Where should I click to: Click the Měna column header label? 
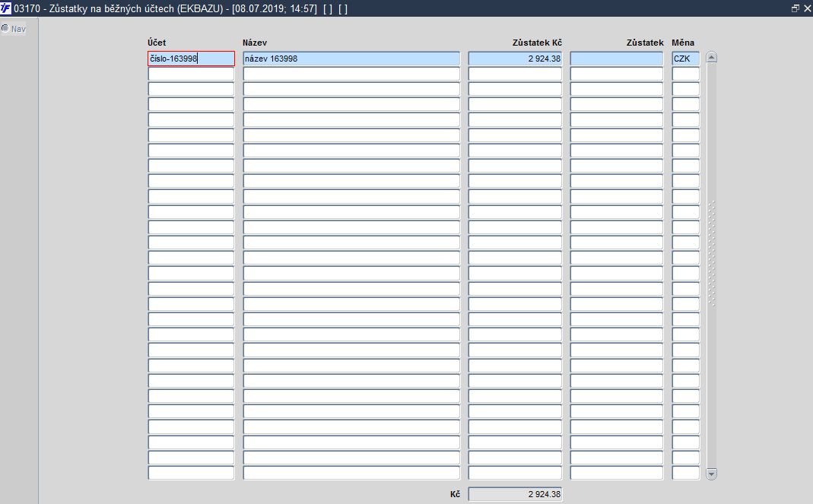[x=683, y=43]
